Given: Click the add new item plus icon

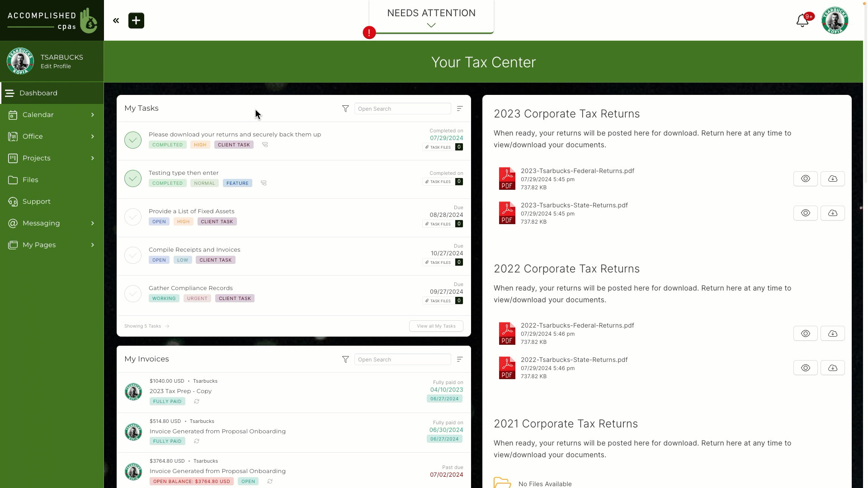Looking at the screenshot, I should coord(136,20).
